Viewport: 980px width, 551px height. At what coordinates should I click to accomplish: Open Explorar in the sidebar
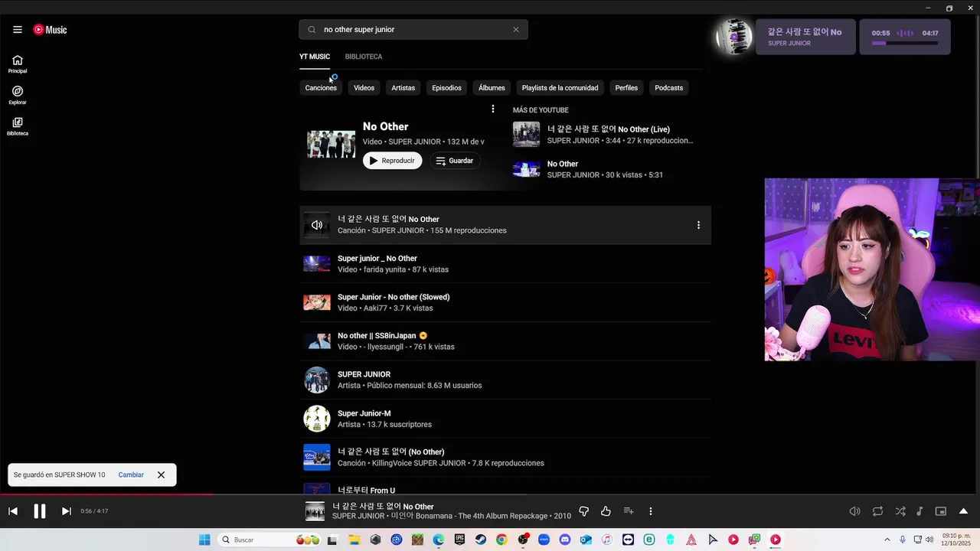click(x=18, y=96)
